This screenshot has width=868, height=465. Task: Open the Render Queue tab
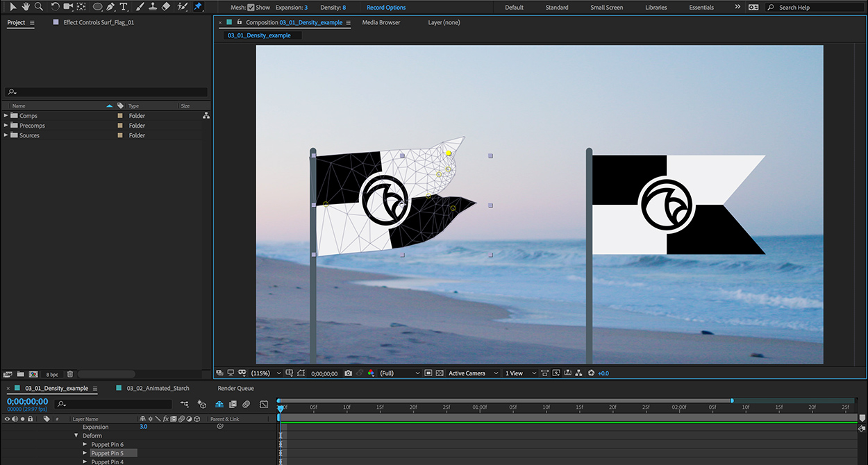[235, 389]
